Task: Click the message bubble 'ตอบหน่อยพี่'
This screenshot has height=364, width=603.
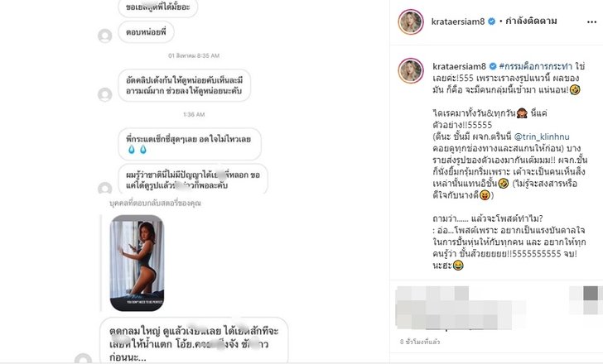Action: 146,32
